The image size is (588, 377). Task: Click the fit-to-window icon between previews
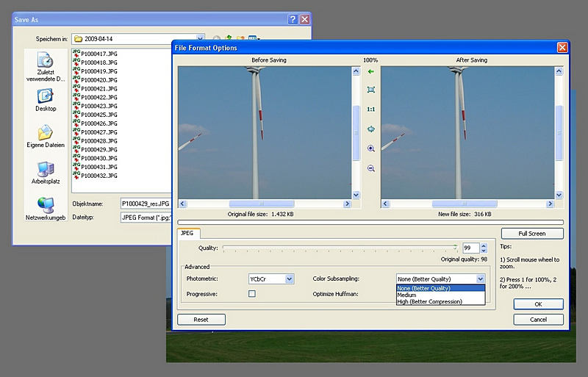coord(371,90)
